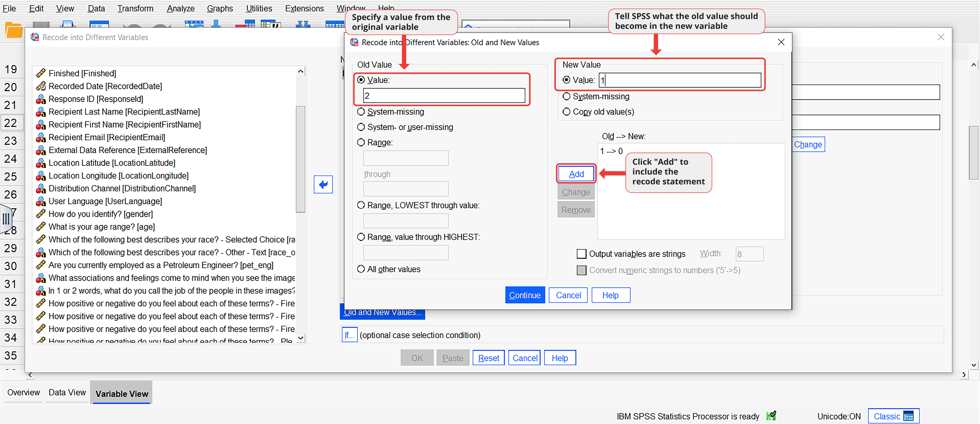Click the scale icon beside age variable

[x=41, y=227]
